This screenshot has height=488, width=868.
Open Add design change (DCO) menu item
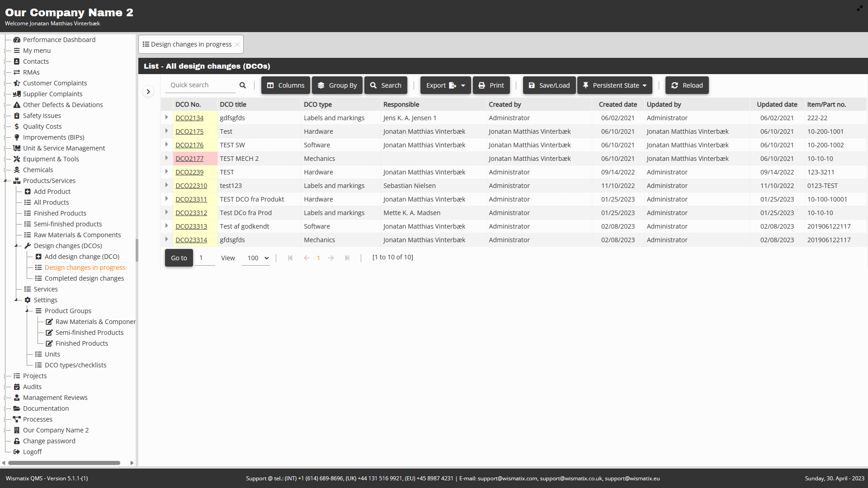[82, 257]
